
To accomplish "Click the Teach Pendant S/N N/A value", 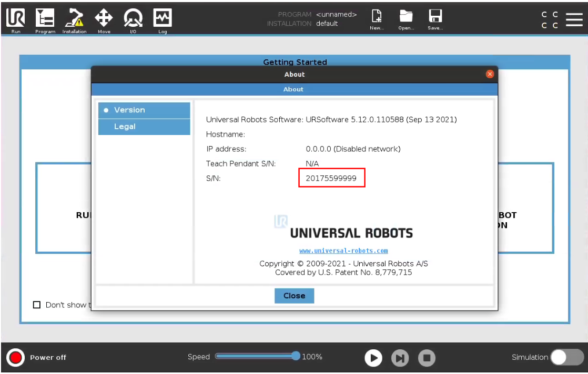I will click(312, 163).
